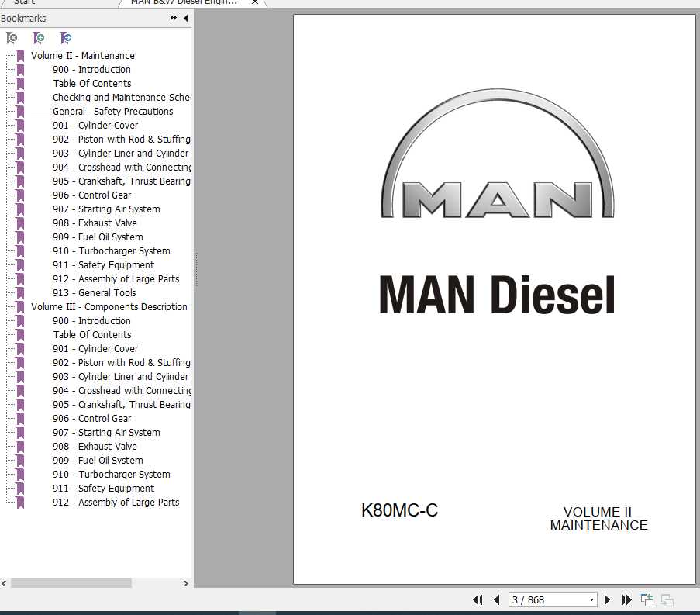Click the bookmarks horizontal scrollbar thumb
700x615 pixels.
[x=71, y=583]
